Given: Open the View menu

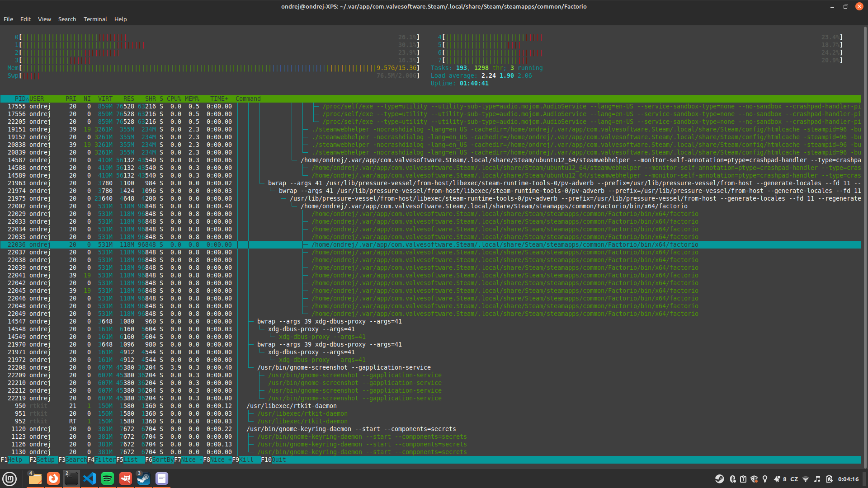Looking at the screenshot, I should 44,19.
